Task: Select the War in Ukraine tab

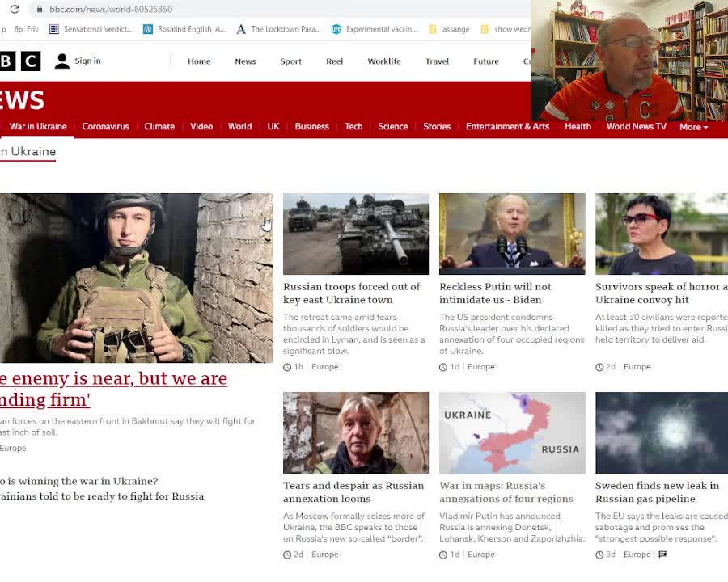Action: click(x=38, y=127)
